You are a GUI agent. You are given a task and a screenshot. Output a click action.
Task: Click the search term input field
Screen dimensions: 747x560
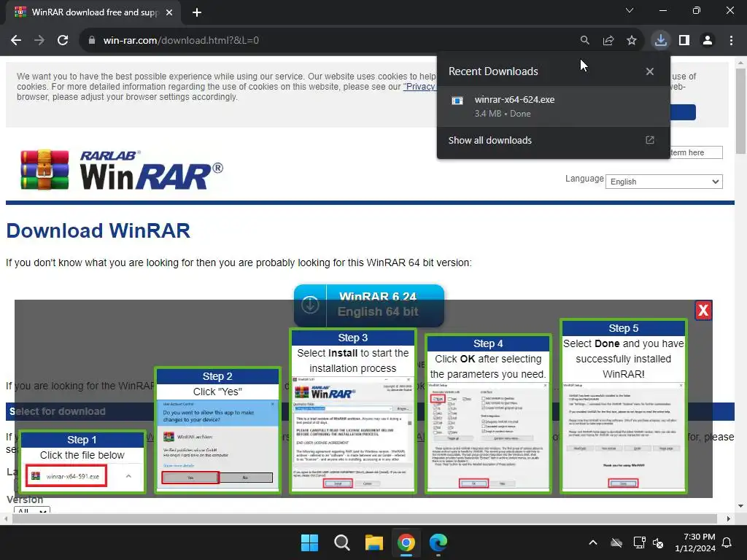pyautogui.click(x=696, y=152)
